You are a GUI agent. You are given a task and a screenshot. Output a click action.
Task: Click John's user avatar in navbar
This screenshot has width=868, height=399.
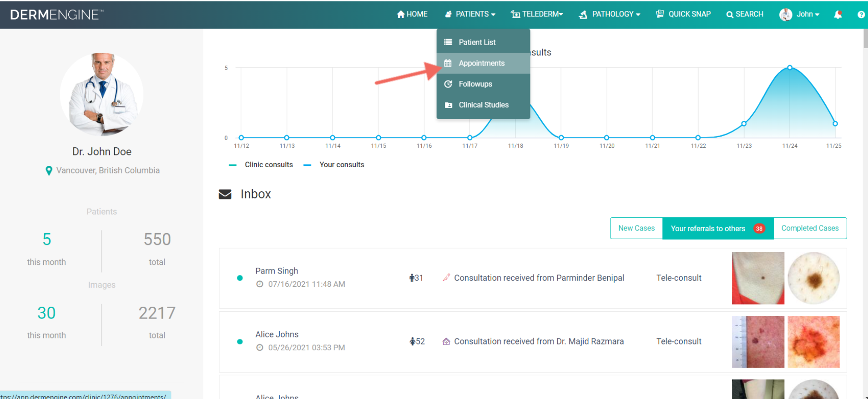point(786,15)
